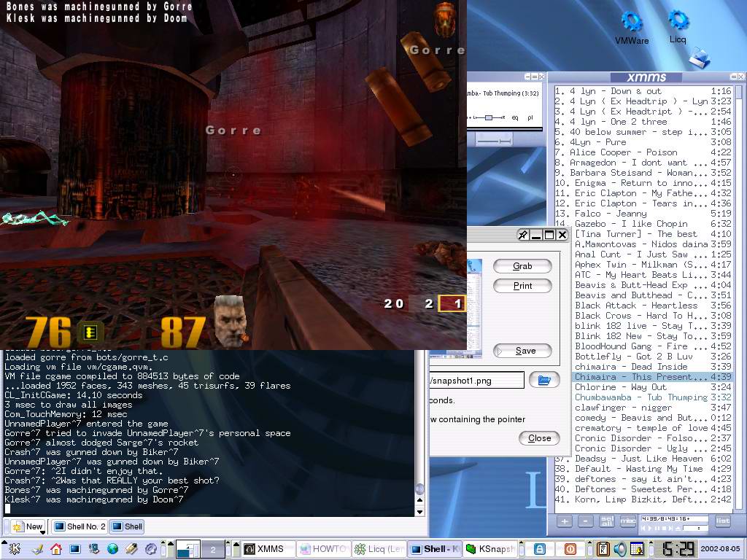Screen dimensions: 747x560
Task: Click the Save button in KSnapshot
Action: (522, 351)
